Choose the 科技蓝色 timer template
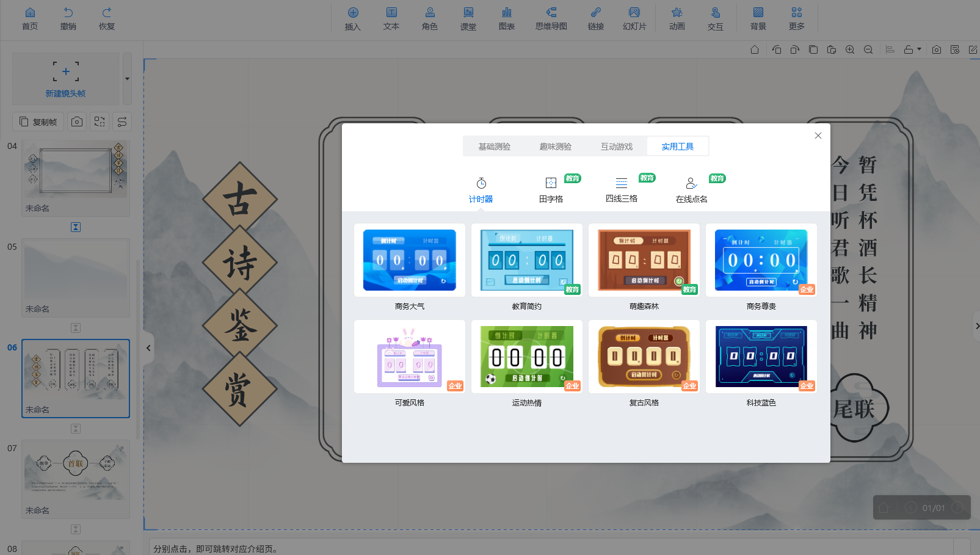 [761, 357]
